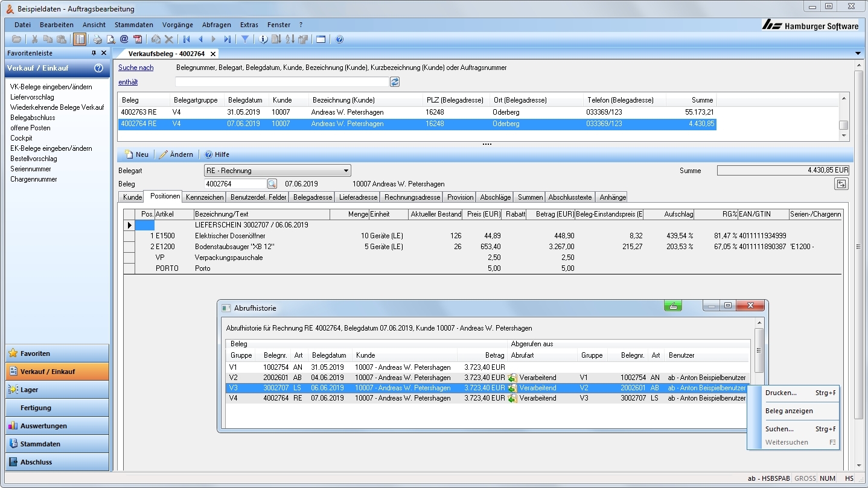Viewport: 868px width, 488px height.
Task: Click the PDF export toolbar icon
Action: pos(138,39)
